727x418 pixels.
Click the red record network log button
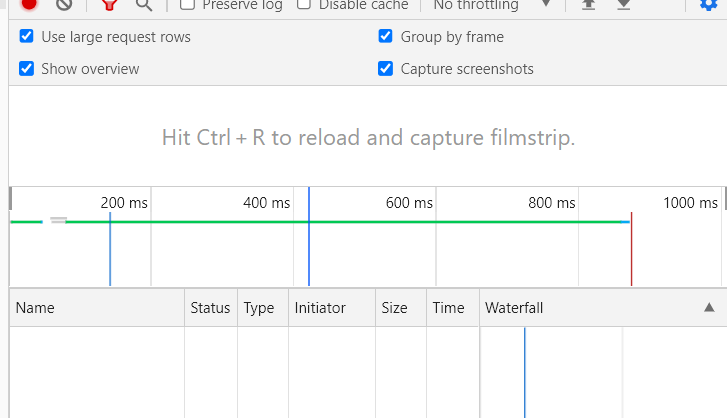[29, 4]
